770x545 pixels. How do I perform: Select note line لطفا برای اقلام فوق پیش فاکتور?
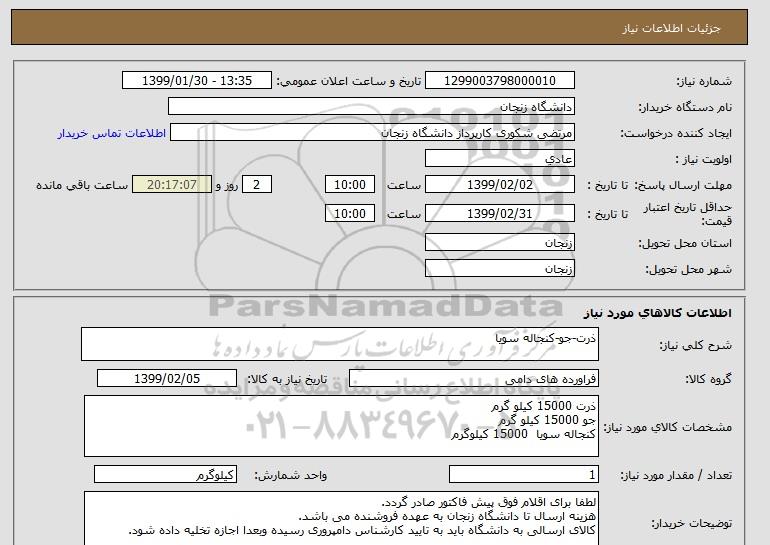[489, 503]
